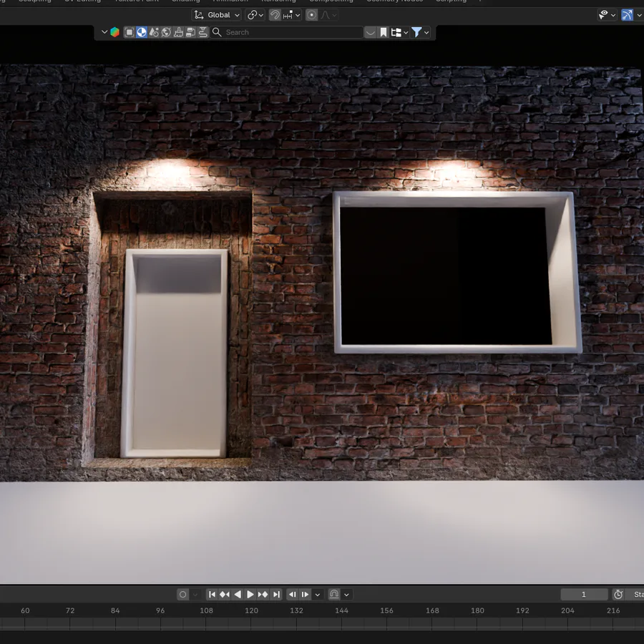Jump to timeline end frame
644x644 pixels.
click(x=276, y=595)
